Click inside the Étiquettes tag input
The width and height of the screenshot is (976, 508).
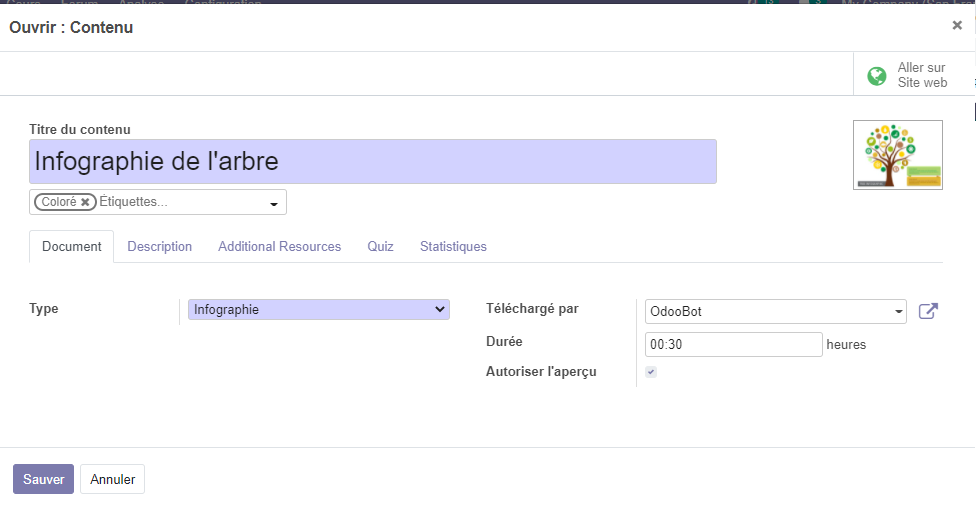(x=180, y=202)
